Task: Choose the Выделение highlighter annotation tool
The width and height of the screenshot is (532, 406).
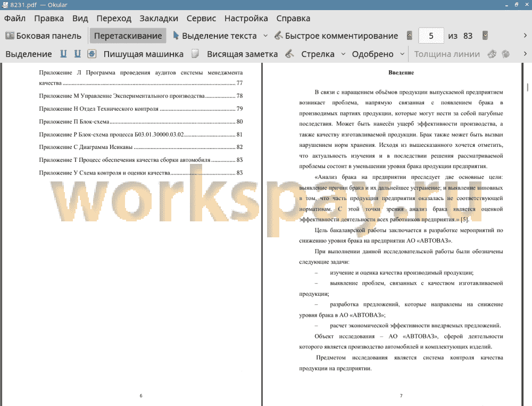Action: point(29,54)
